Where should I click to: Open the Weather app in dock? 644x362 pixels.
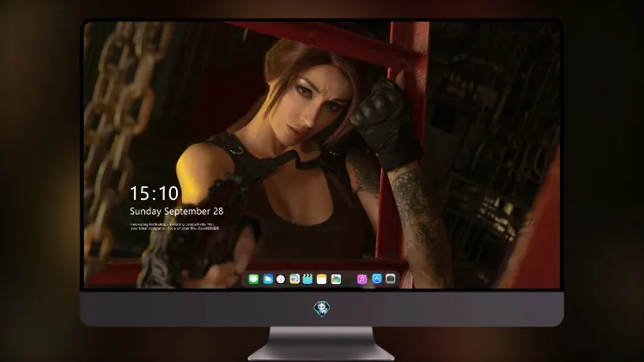[x=268, y=280]
